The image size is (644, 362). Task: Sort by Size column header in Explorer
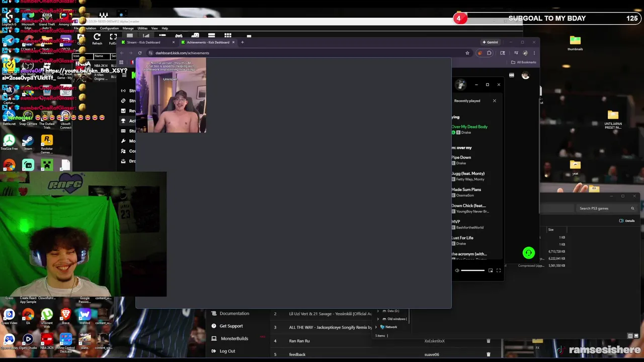point(551,230)
